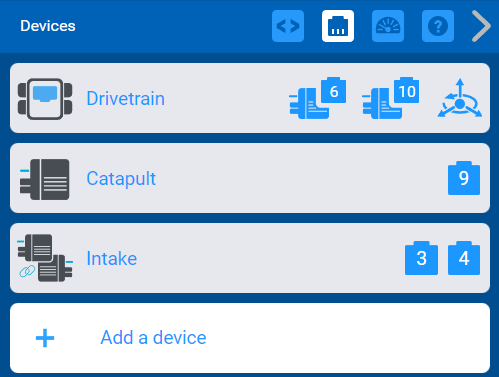Image resolution: width=499 pixels, height=377 pixels.
Task: Click the Devices panel title
Action: [x=48, y=26]
